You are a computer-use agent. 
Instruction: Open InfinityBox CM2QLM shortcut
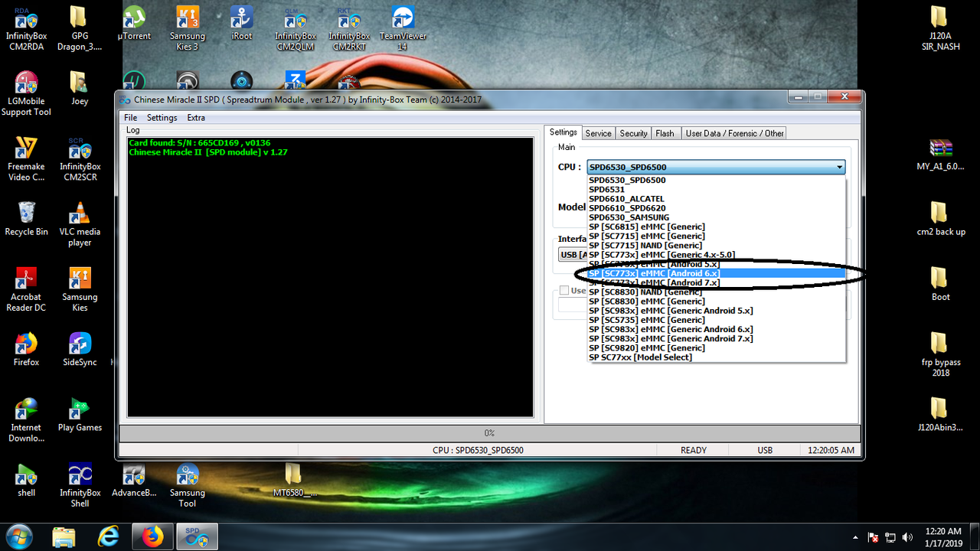pos(296,28)
